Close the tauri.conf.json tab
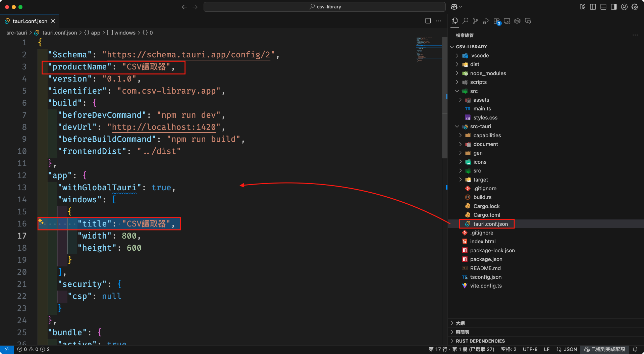 point(53,21)
